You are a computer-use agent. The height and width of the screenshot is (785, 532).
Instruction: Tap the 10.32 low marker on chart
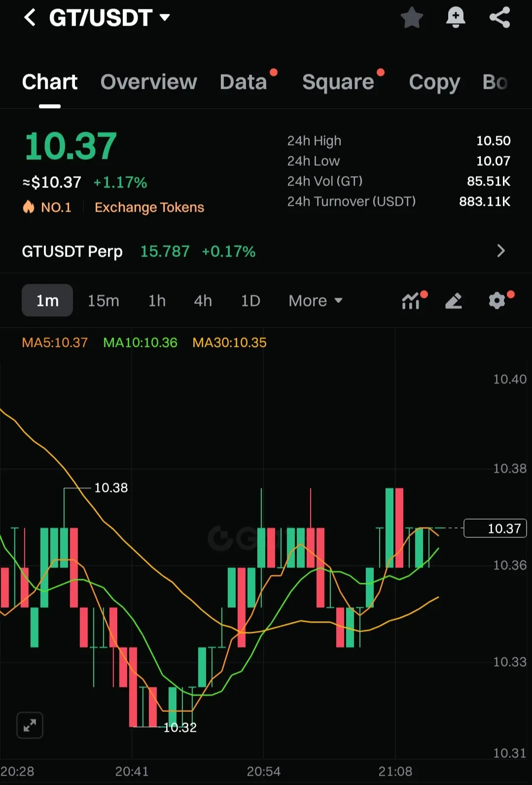point(180,727)
